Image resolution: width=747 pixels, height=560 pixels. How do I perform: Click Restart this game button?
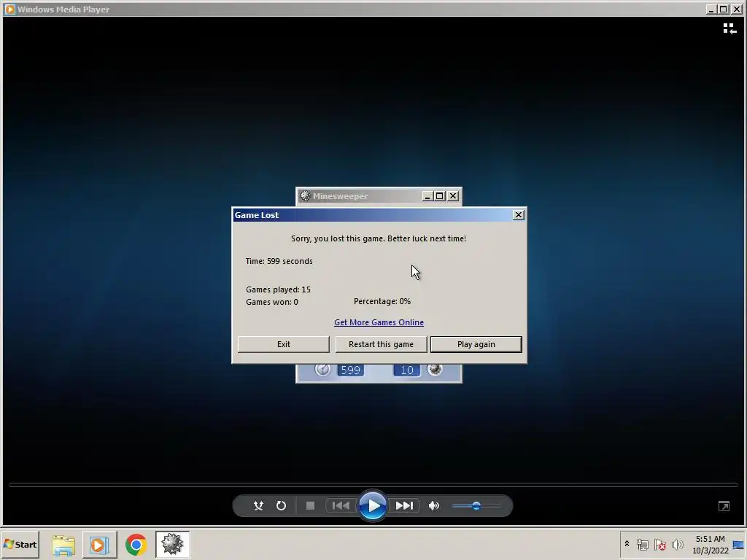click(381, 344)
